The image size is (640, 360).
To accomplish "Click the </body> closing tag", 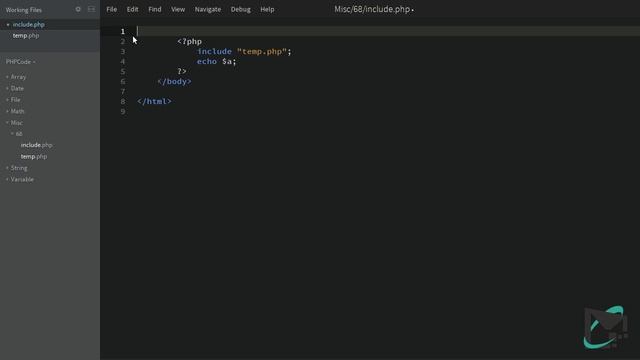I will coord(174,81).
